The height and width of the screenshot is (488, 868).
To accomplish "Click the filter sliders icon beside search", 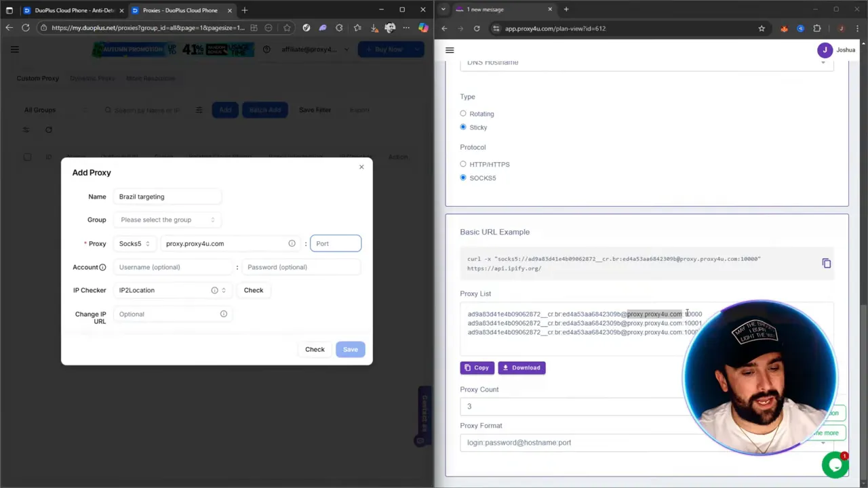I will tap(199, 110).
